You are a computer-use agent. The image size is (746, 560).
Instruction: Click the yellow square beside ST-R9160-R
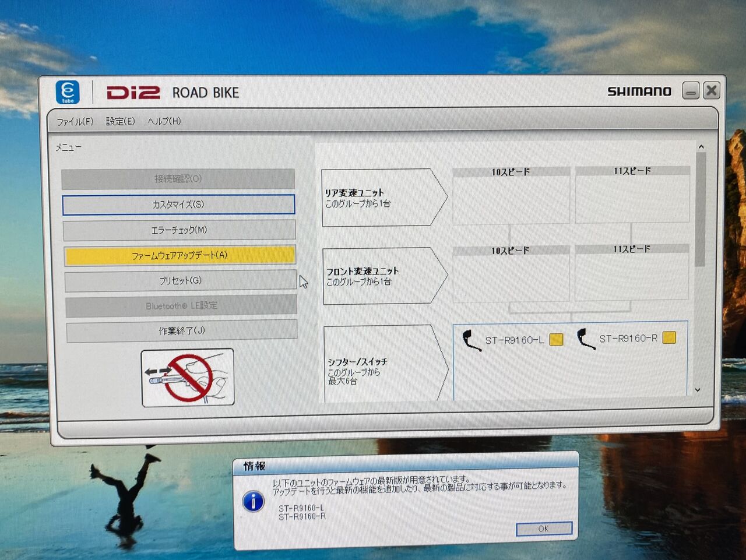pos(669,337)
